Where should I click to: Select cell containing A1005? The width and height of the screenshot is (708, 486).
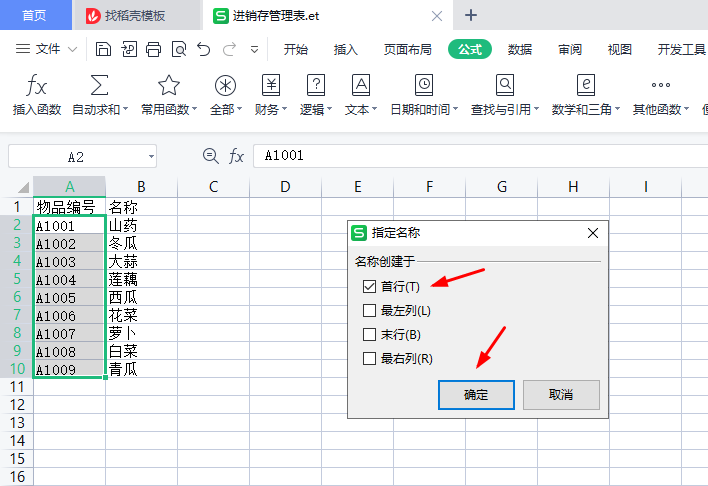tap(69, 297)
